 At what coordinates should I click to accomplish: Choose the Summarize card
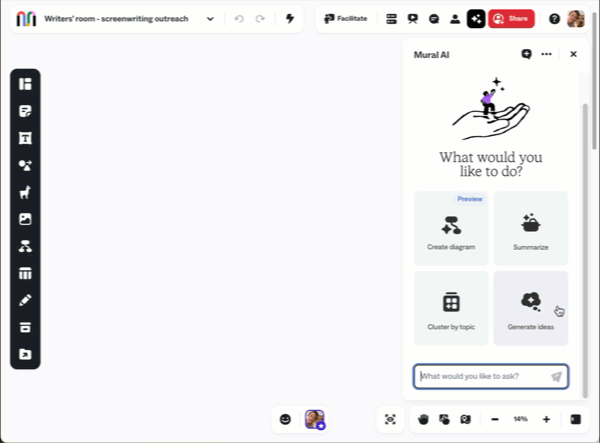click(x=531, y=228)
